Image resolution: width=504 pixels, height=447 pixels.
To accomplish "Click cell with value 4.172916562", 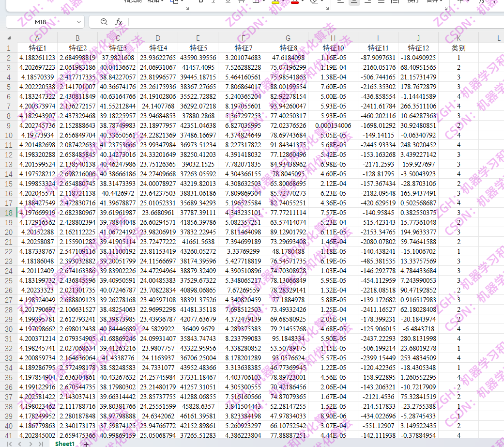I will pos(37,223).
